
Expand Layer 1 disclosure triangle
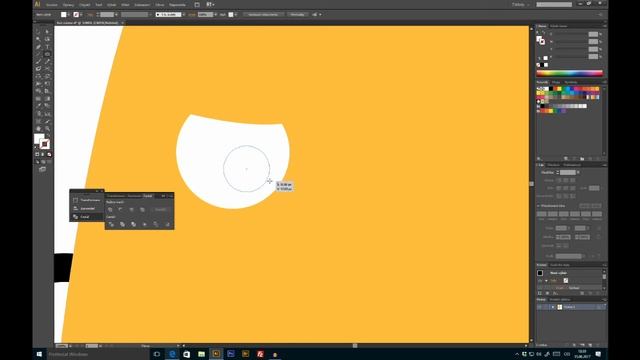553,307
